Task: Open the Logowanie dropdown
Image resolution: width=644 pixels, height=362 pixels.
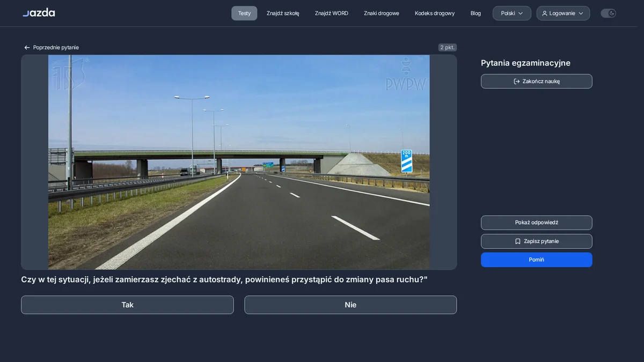Action: click(x=563, y=13)
